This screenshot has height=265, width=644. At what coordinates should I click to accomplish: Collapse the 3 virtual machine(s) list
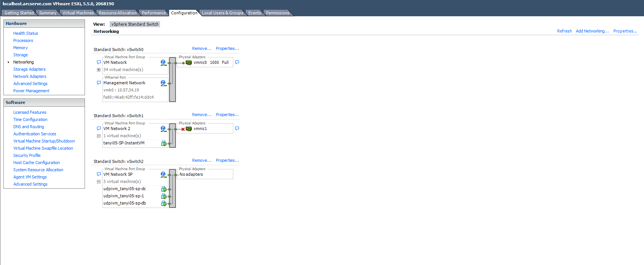[99, 181]
